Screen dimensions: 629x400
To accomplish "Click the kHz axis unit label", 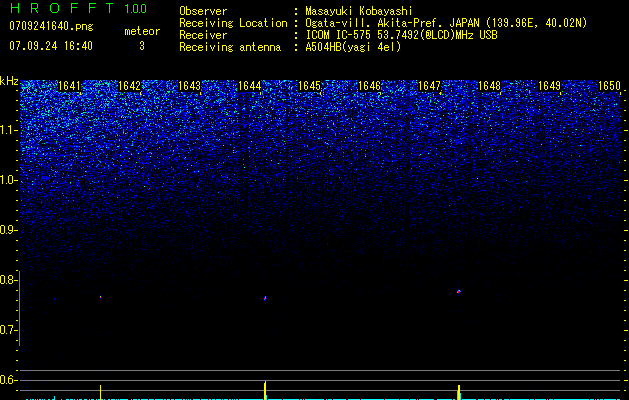I will point(9,81).
